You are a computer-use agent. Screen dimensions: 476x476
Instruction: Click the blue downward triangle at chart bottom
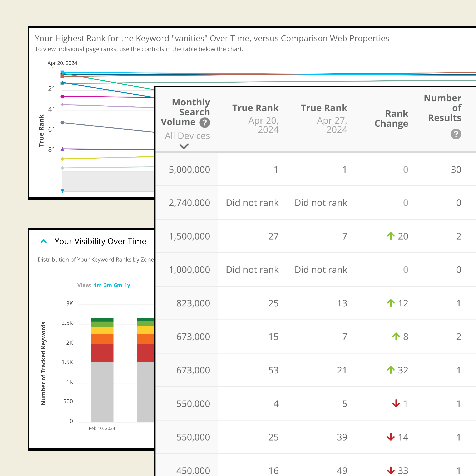(x=62, y=191)
